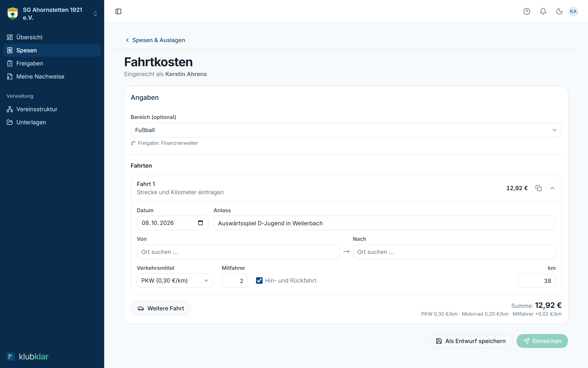Open Freigaben in the sidebar
The width and height of the screenshot is (588, 368).
[x=52, y=64]
